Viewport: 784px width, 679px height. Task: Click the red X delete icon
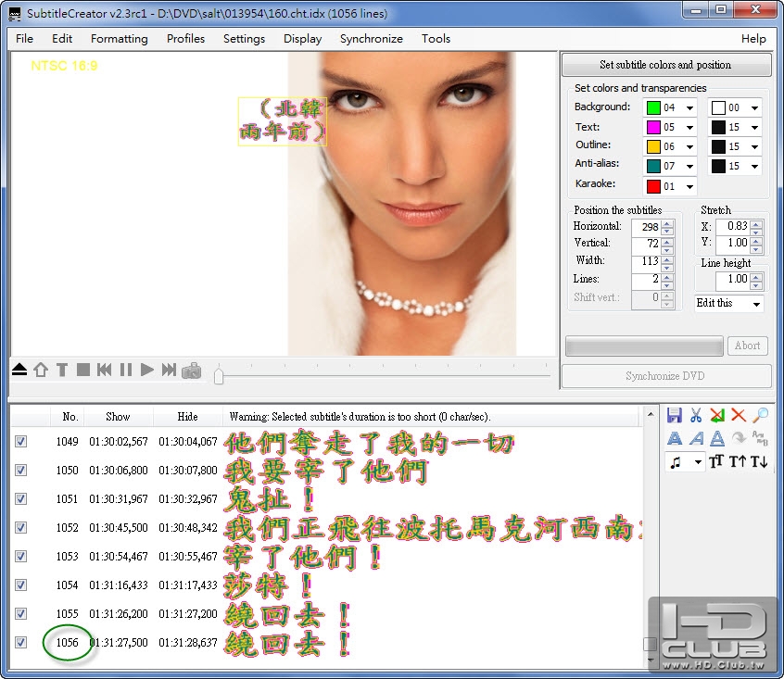[739, 416]
